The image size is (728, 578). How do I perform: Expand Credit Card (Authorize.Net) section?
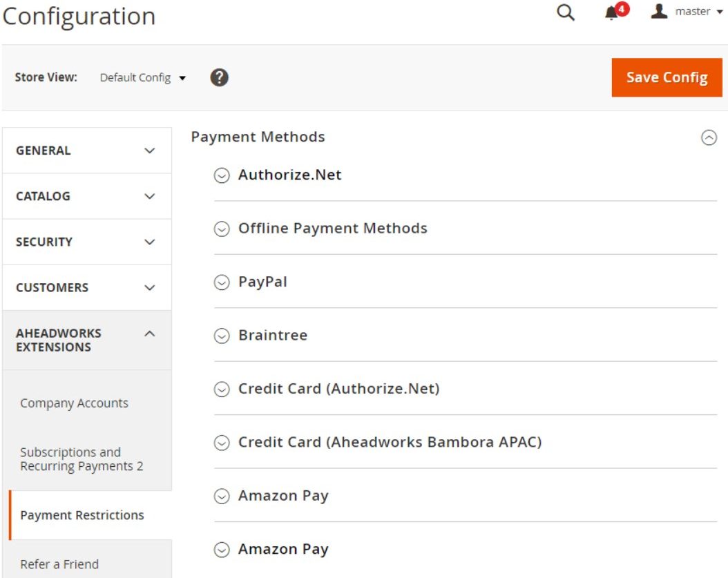pyautogui.click(x=466, y=389)
